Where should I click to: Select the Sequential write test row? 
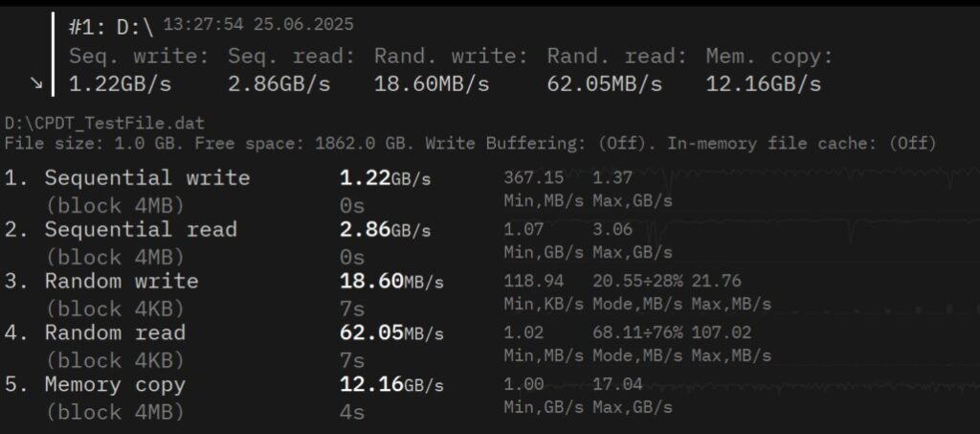point(147,178)
